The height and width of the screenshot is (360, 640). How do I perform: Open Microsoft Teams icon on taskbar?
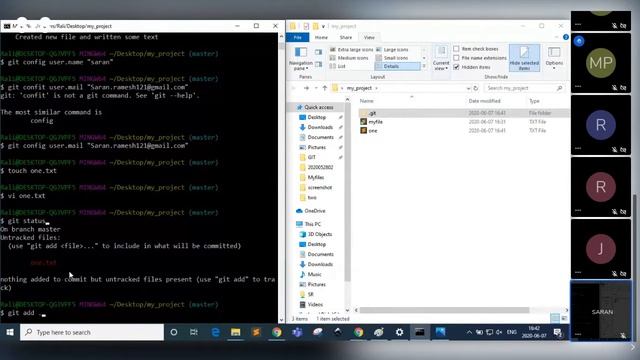[297, 332]
